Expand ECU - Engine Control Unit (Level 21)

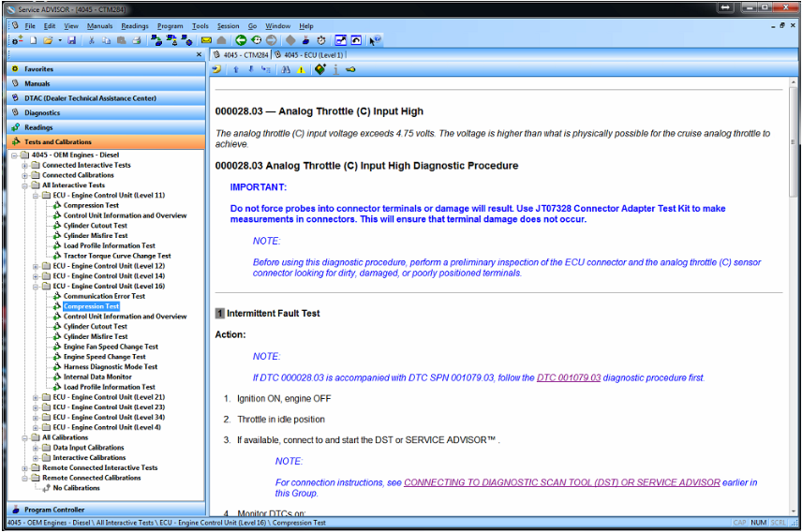[36, 398]
